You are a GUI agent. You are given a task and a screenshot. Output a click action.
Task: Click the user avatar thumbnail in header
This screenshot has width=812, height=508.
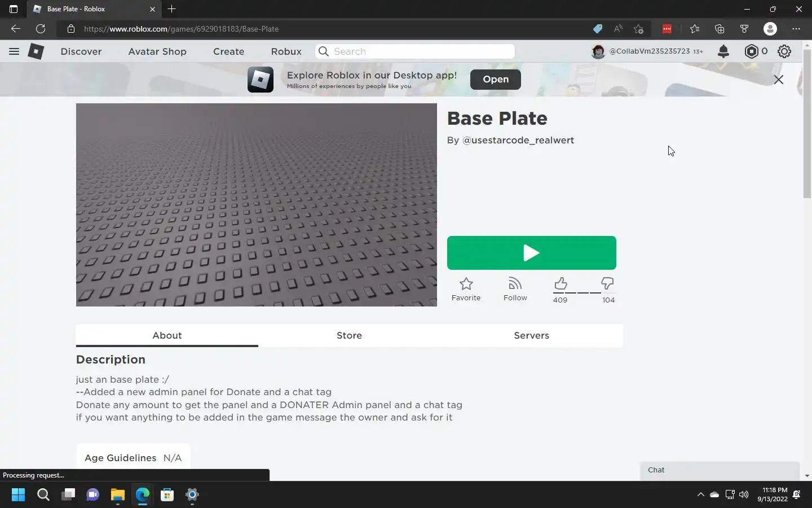(x=598, y=51)
